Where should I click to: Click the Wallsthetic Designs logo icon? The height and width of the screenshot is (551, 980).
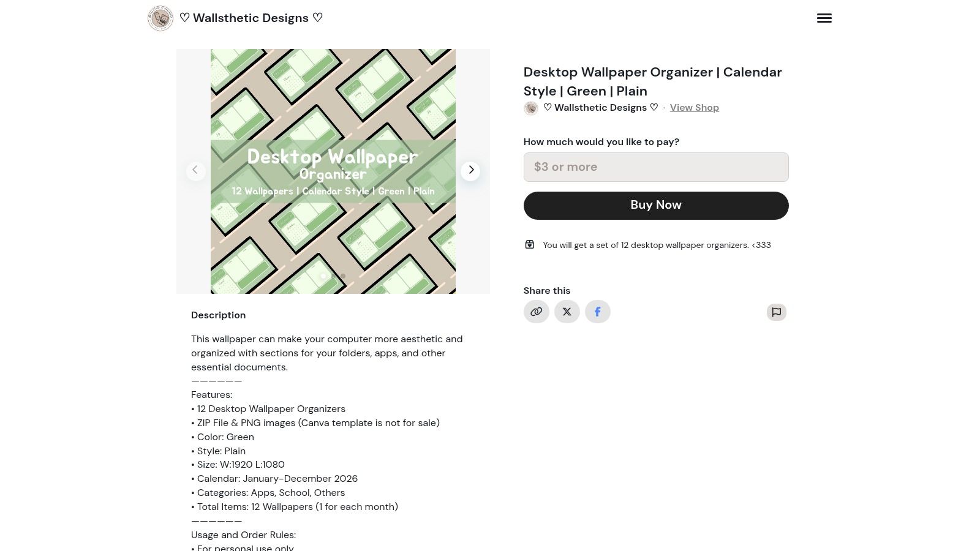pos(160,18)
